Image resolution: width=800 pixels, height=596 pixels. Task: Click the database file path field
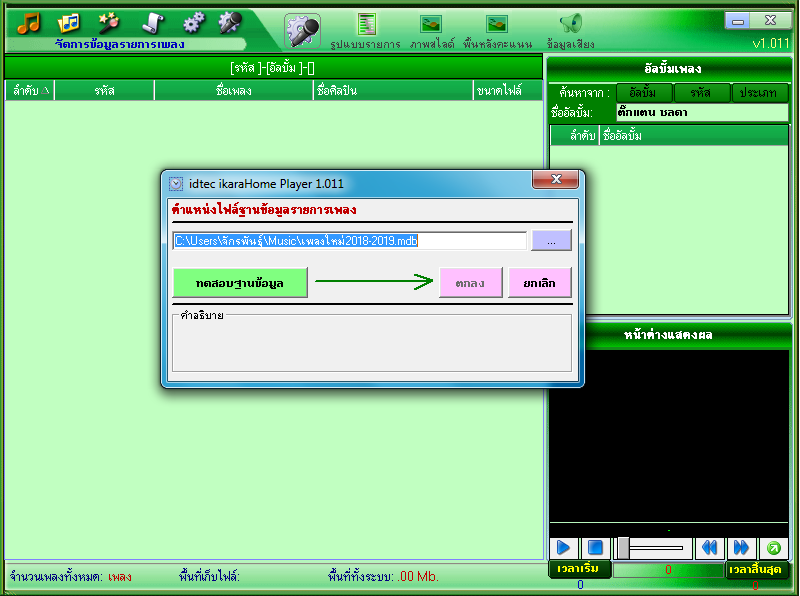tap(349, 240)
